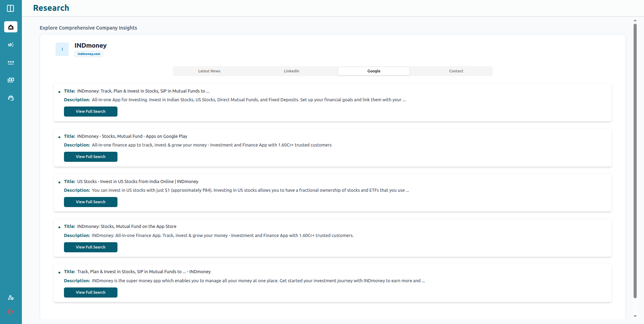Click the INDmoney company name
Screen dimensions: 644x324
(90, 46)
